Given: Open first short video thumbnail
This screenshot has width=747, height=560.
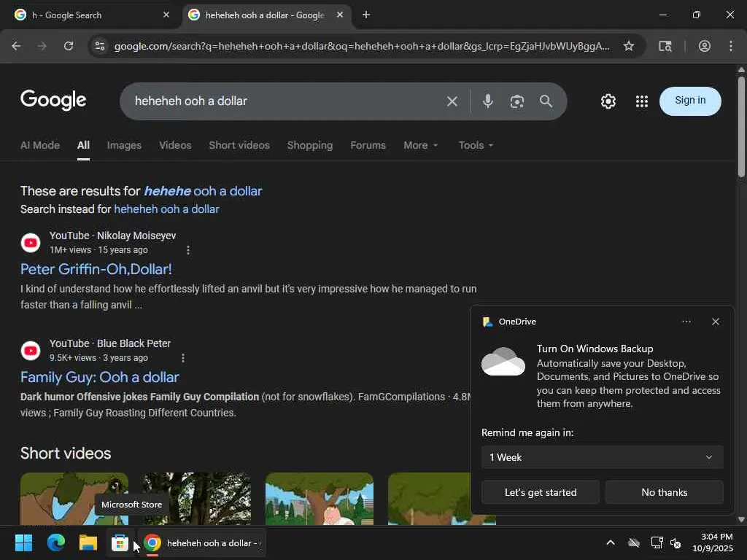Looking at the screenshot, I should tap(74, 499).
